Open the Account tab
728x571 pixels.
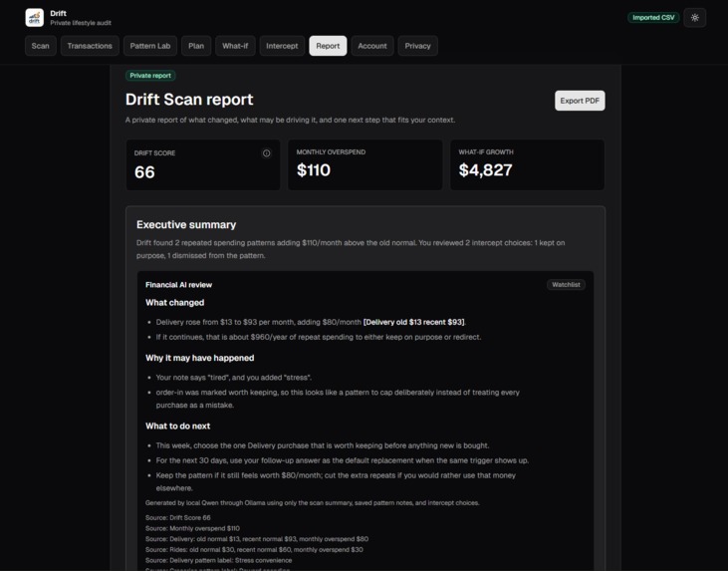coord(371,46)
